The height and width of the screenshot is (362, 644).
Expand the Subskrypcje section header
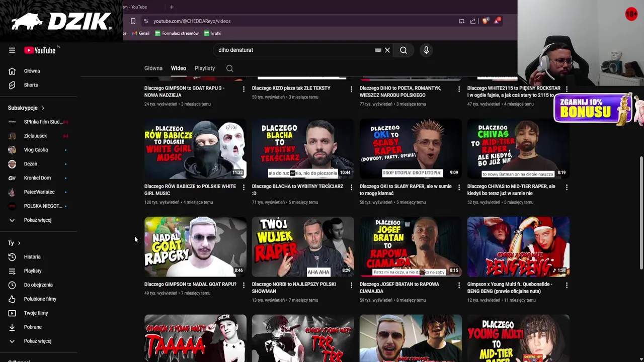pyautogui.click(x=26, y=108)
